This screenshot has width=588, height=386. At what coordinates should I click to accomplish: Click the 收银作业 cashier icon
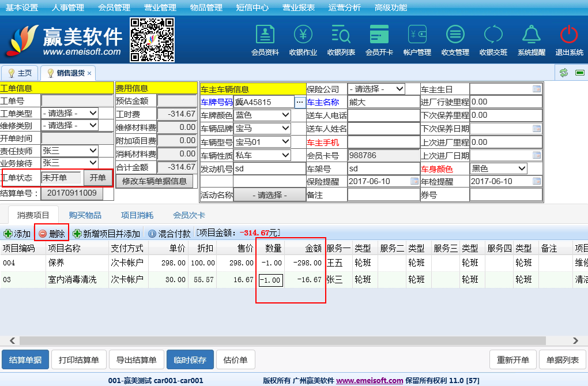click(303, 40)
